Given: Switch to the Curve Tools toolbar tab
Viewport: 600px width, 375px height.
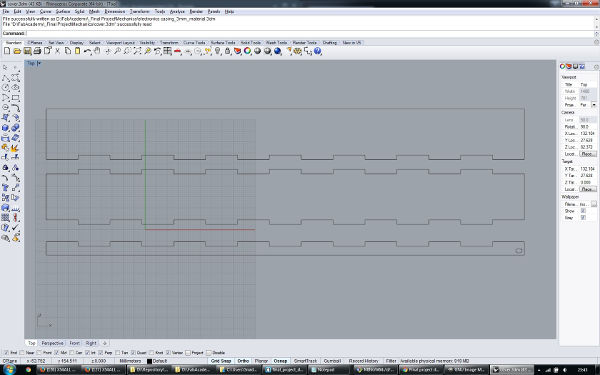Looking at the screenshot, I should coord(194,42).
